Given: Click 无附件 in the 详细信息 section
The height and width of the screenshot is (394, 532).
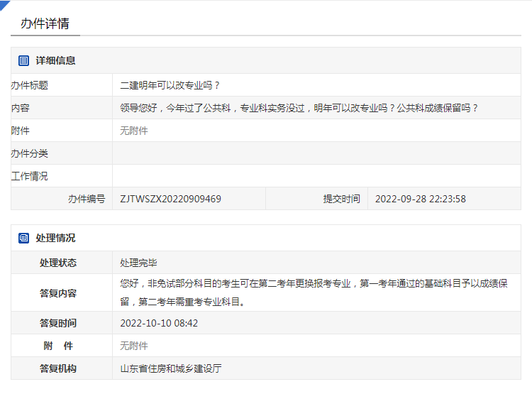Looking at the screenshot, I should pos(134,131).
